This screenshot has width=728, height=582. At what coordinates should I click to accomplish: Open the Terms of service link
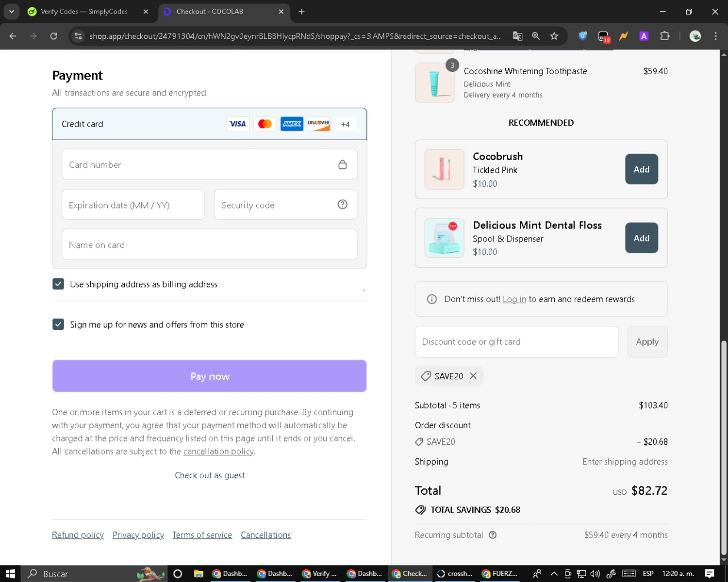click(202, 535)
